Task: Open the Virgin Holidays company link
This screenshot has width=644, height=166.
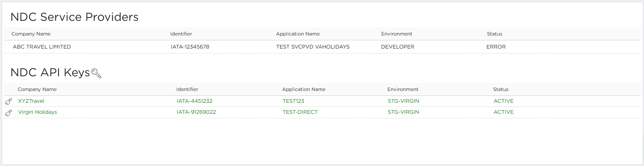Action: (x=38, y=112)
